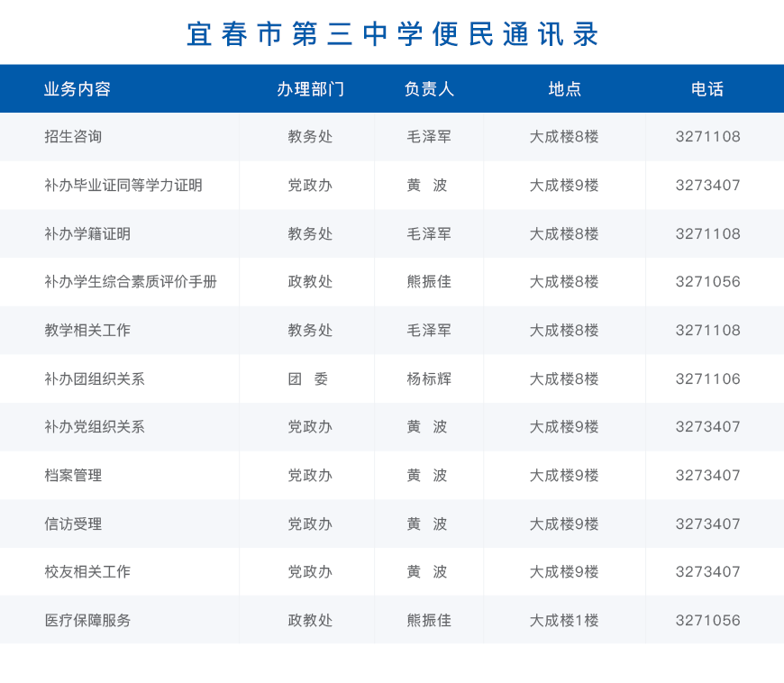Click the 负责人 column header
The image size is (784, 683).
429,89
